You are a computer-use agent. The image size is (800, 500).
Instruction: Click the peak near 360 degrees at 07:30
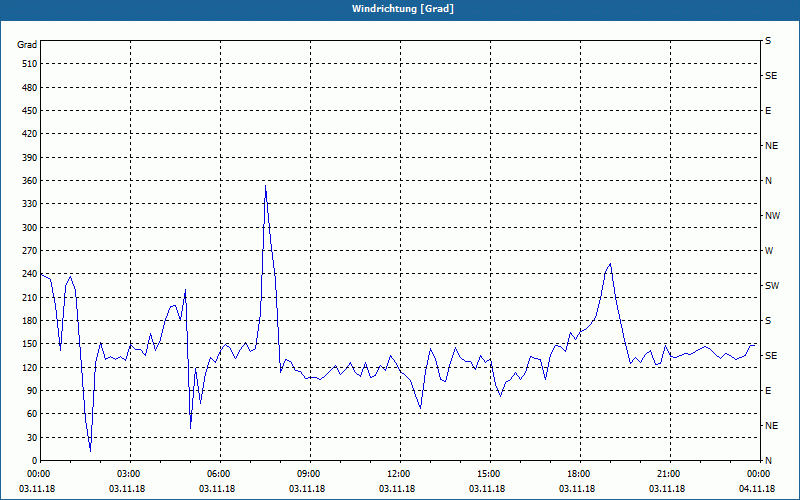265,186
